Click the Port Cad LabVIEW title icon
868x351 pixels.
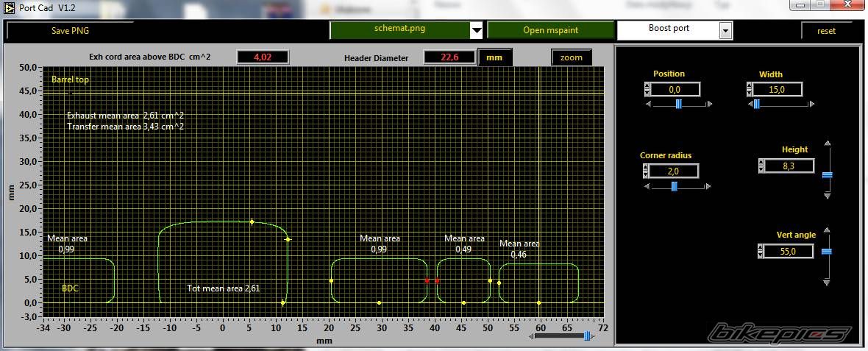(9, 7)
